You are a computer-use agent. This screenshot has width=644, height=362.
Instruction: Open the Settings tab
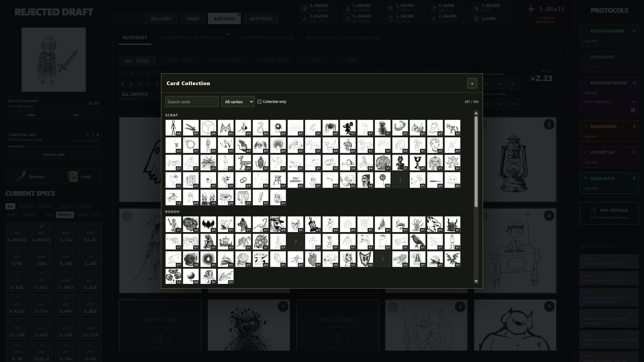[261, 19]
